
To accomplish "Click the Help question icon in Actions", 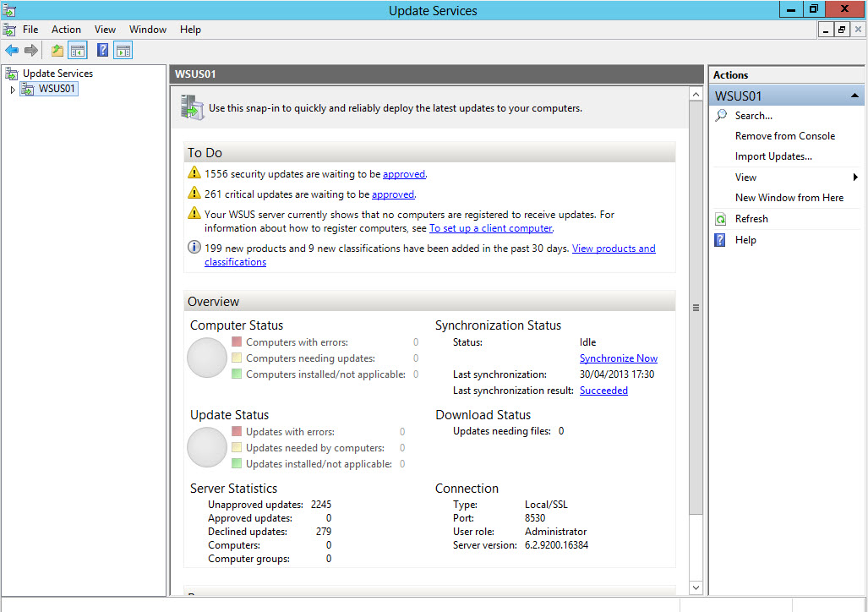I will coord(719,240).
